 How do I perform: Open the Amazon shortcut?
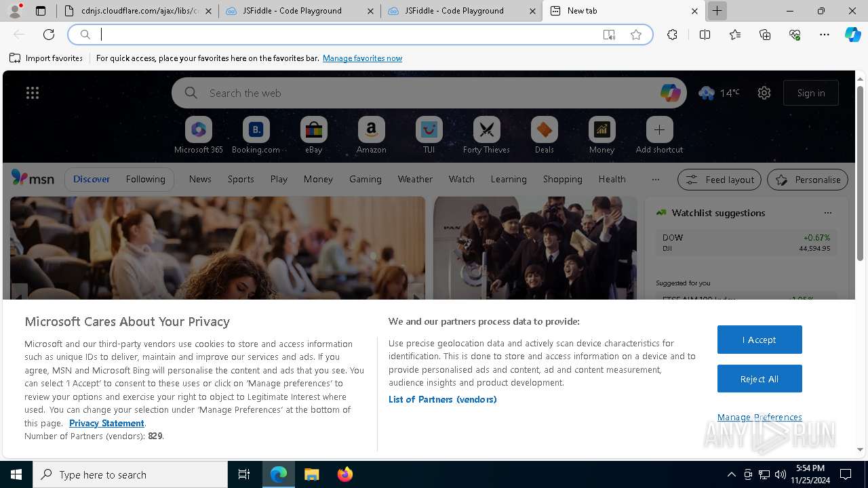point(371,136)
